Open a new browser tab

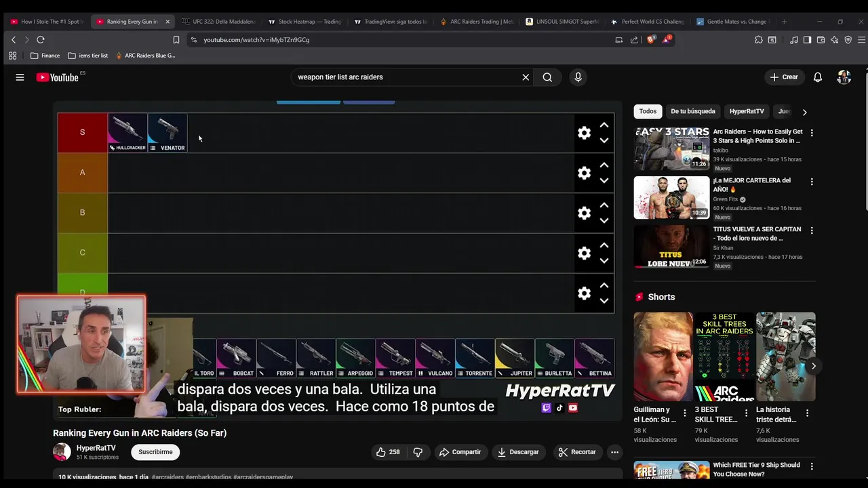[x=784, y=22]
